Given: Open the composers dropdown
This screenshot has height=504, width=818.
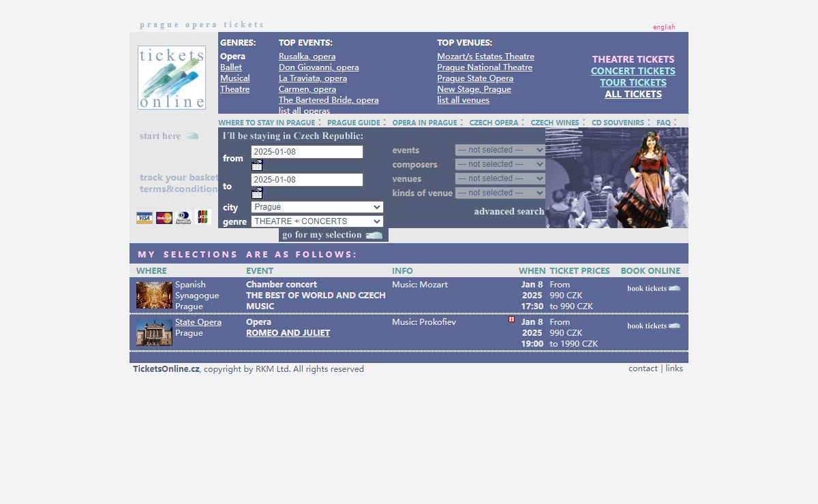Looking at the screenshot, I should (500, 164).
